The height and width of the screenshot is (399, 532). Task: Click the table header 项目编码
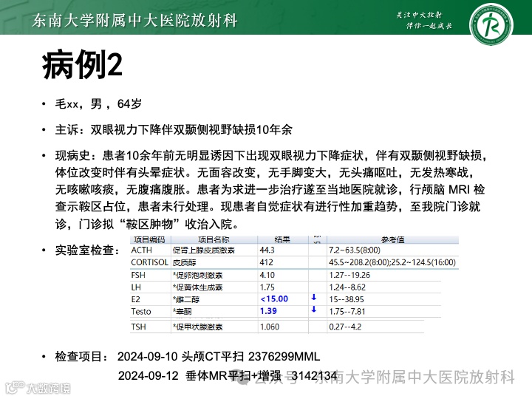click(x=149, y=239)
